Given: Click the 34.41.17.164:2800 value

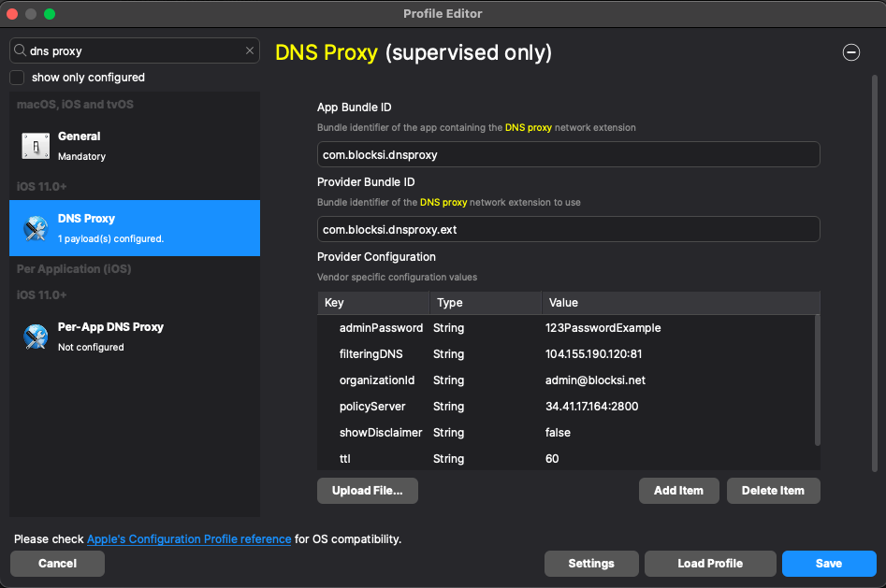Looking at the screenshot, I should click(x=591, y=407).
